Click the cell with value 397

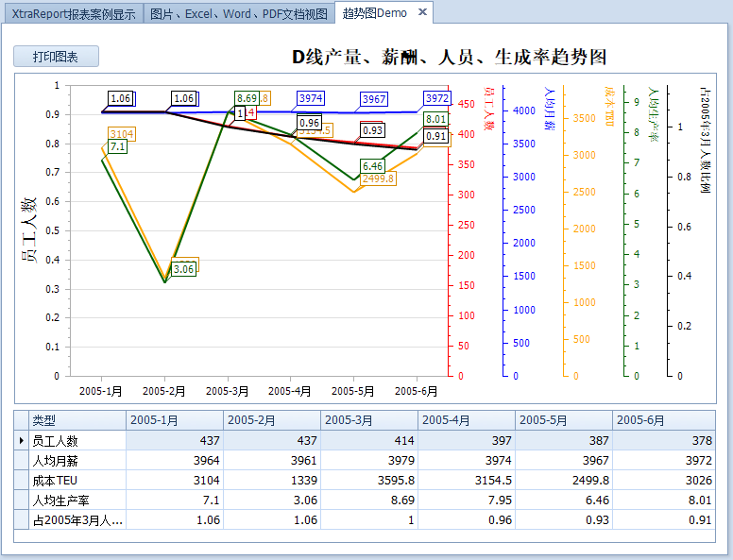(467, 440)
